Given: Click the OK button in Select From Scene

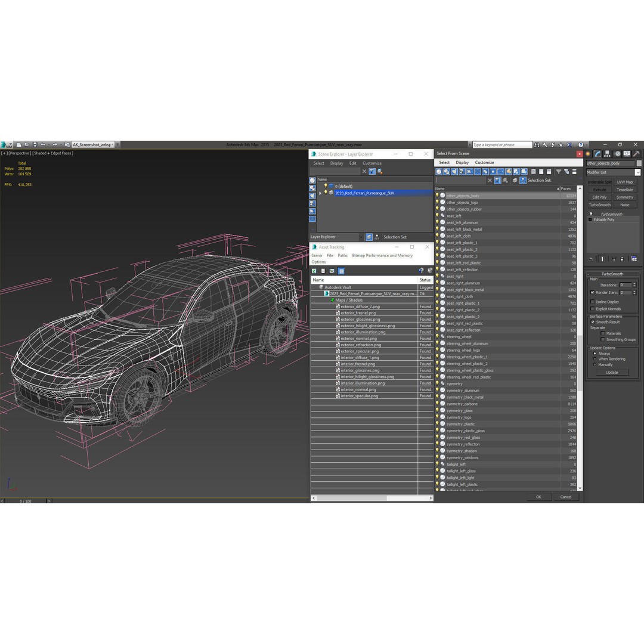Looking at the screenshot, I should pyautogui.click(x=538, y=497).
